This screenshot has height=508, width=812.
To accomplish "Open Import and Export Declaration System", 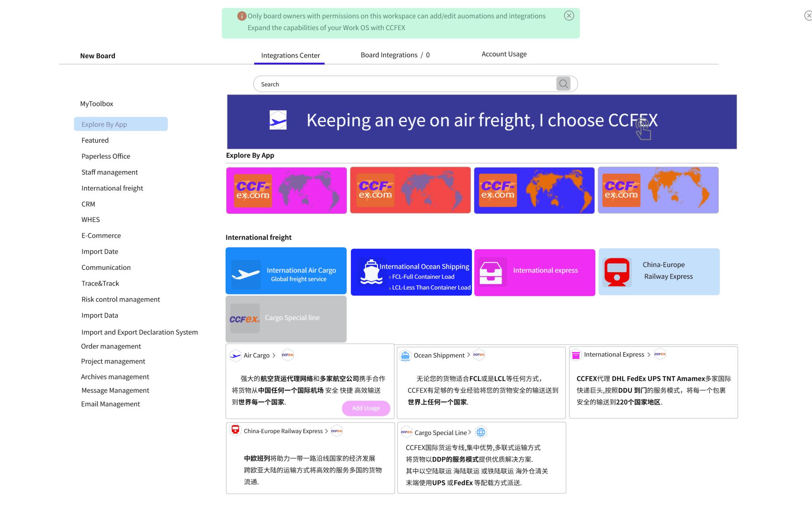I will coord(139,332).
